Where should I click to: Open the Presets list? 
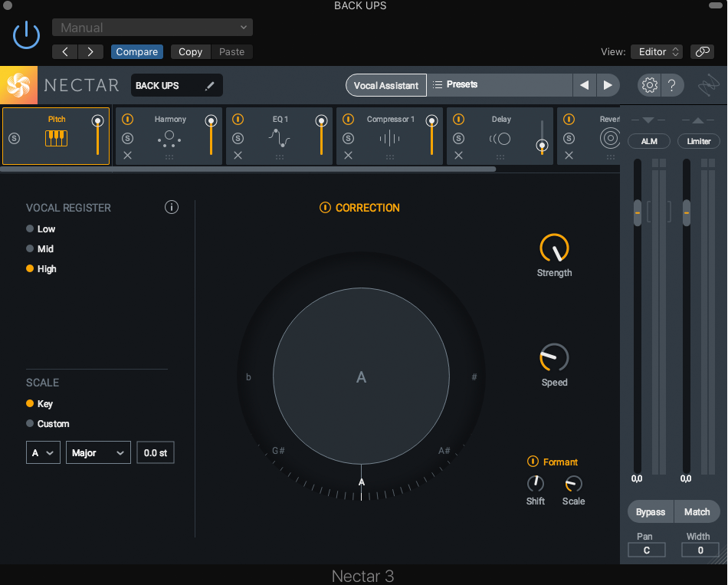coord(500,85)
